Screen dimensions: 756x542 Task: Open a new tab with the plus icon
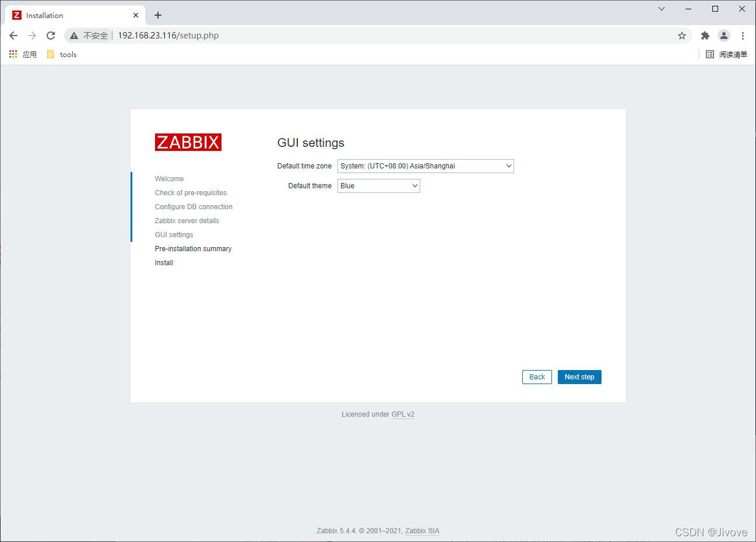pos(158,15)
